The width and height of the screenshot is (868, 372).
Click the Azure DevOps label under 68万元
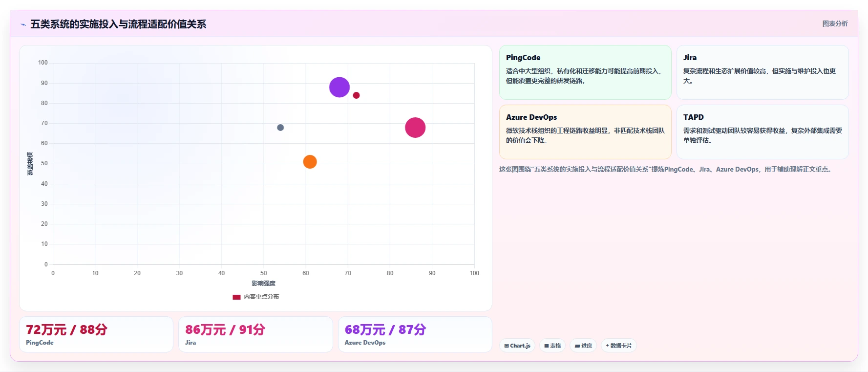(365, 343)
